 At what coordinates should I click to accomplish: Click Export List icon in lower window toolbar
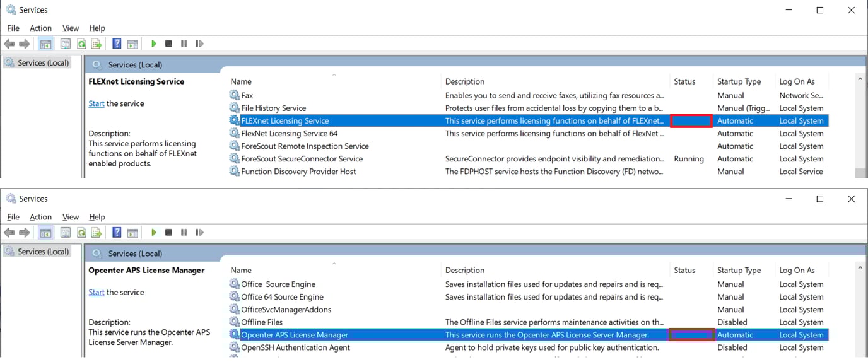[x=97, y=232]
